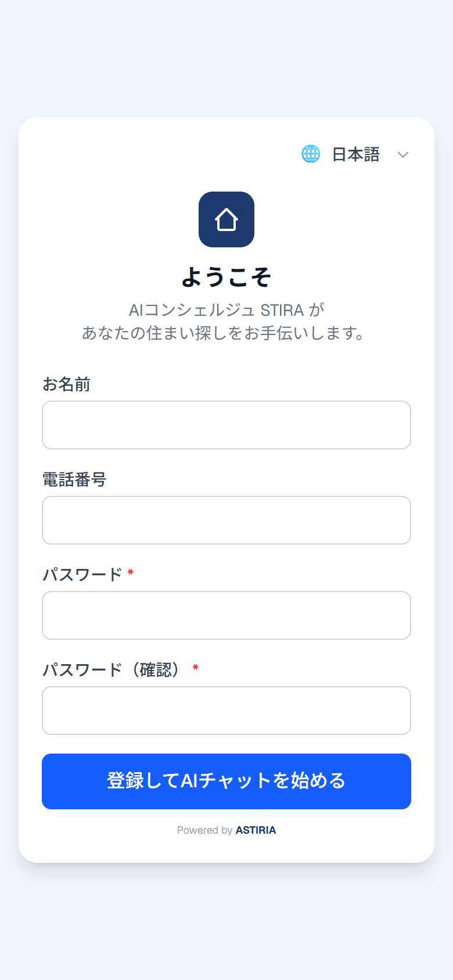Select the house symbol inside the dark square

[x=226, y=219]
